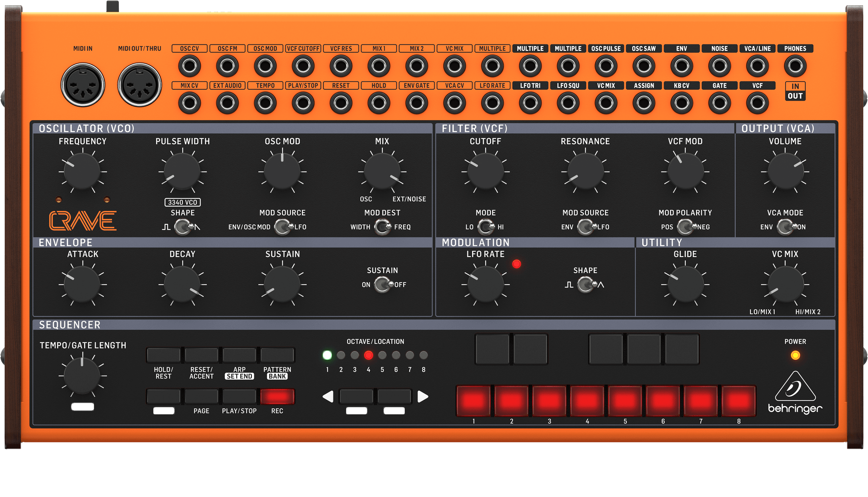The width and height of the screenshot is (868, 497).
Task: Flip the envelope SUSTAIN on/off switch
Action: pyautogui.click(x=383, y=285)
